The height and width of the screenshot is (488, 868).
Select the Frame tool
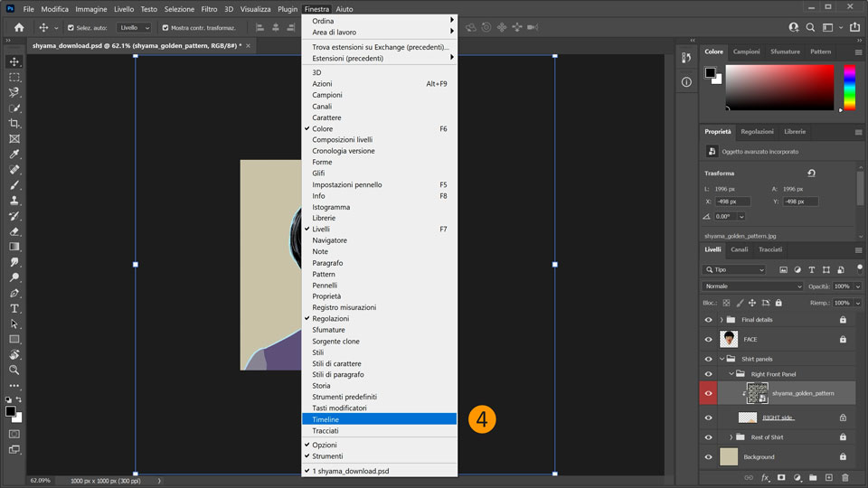coord(14,139)
